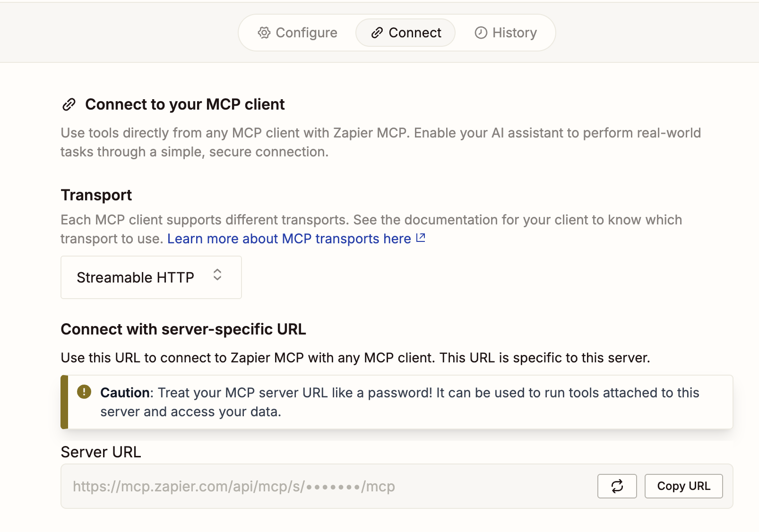Click the external-link icon after the transports link

(x=420, y=238)
